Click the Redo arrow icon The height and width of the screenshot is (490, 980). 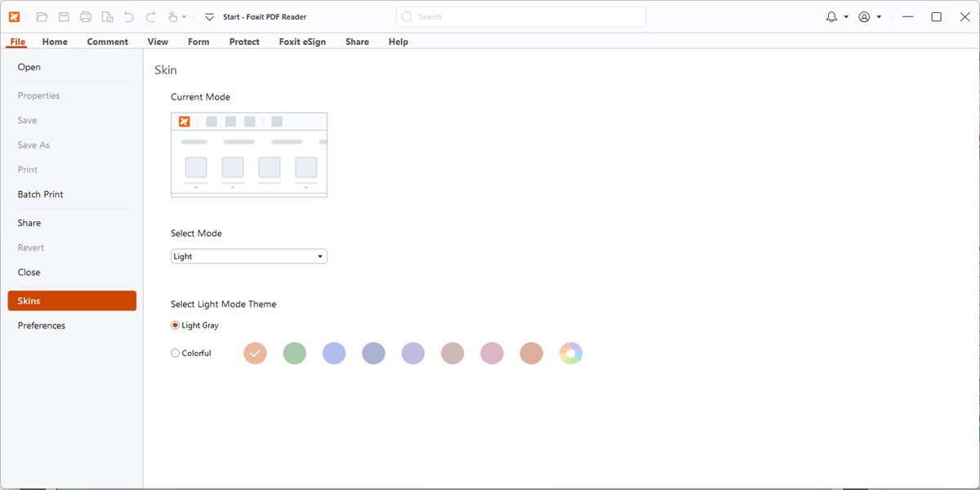pyautogui.click(x=151, y=16)
